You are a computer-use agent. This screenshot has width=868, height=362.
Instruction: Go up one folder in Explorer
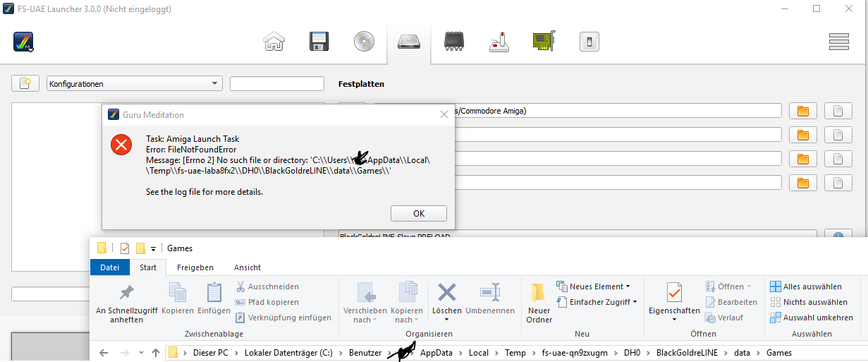155,352
